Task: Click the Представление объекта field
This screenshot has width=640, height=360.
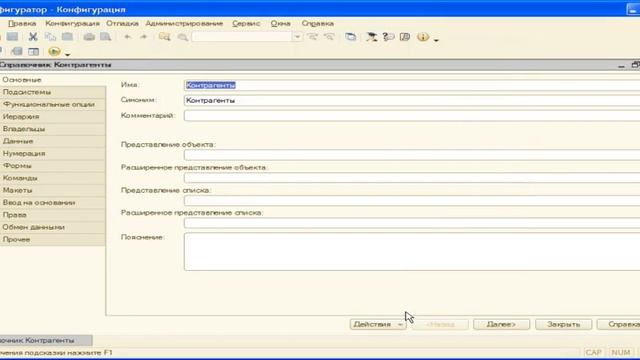Action: click(x=412, y=155)
